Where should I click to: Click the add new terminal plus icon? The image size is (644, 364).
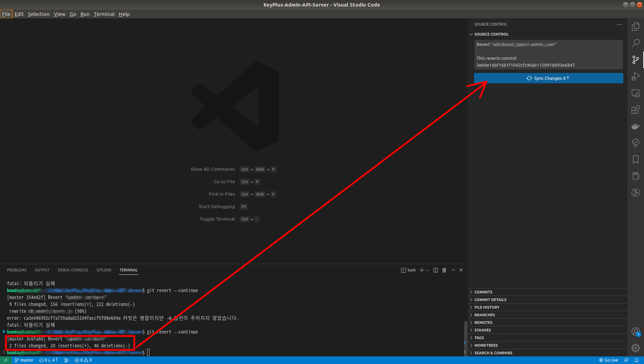(x=422, y=270)
